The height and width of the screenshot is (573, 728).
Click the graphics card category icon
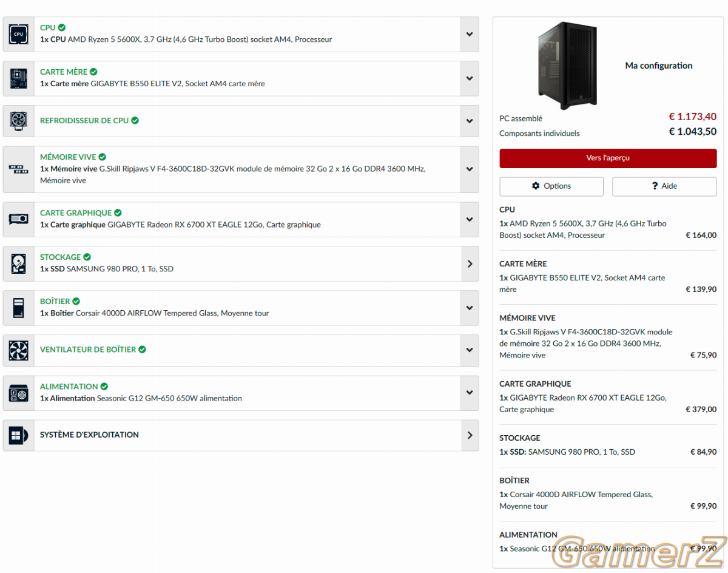click(x=18, y=219)
